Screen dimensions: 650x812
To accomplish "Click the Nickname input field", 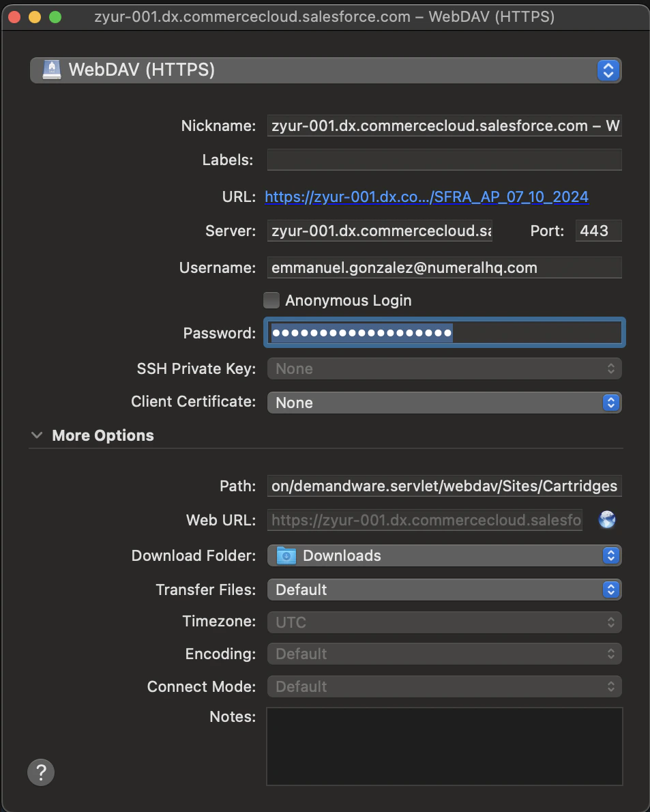I will click(444, 126).
